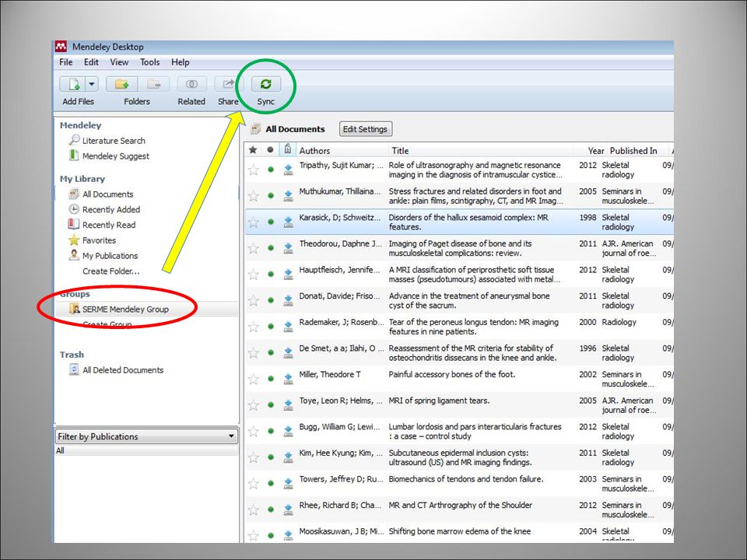Open the Help menu
747x560 pixels.
[180, 62]
